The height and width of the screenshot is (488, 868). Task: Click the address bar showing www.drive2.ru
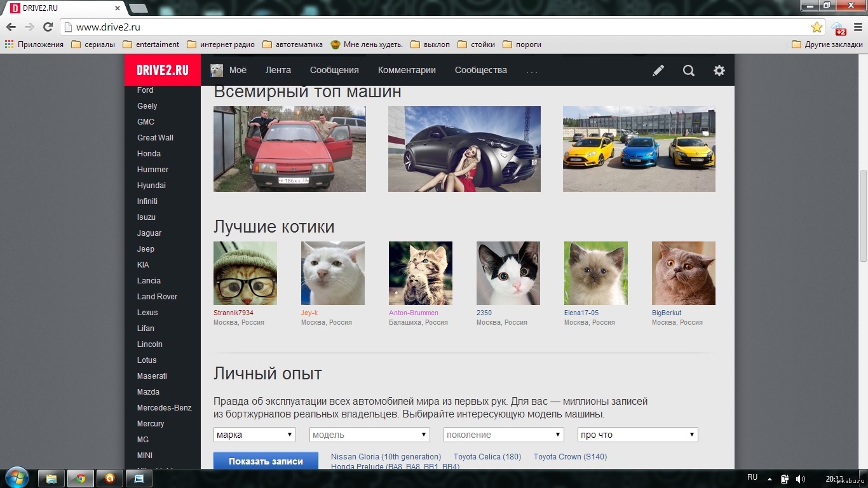click(432, 27)
